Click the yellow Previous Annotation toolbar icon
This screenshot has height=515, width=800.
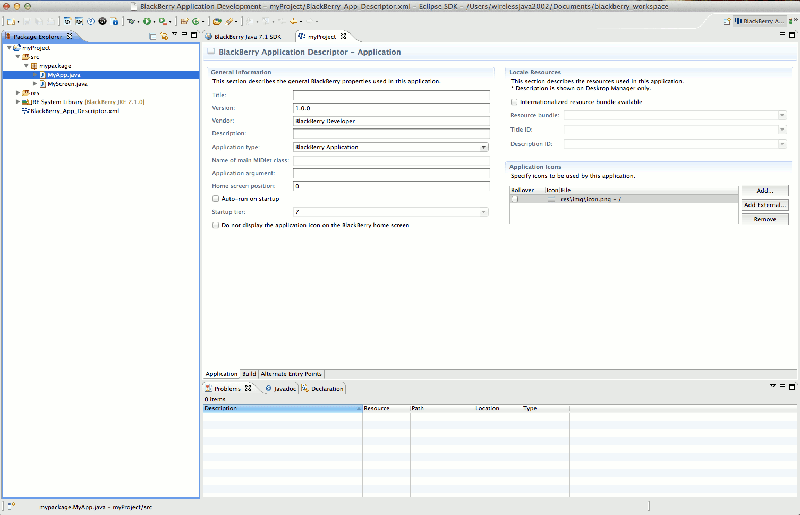[x=293, y=21]
